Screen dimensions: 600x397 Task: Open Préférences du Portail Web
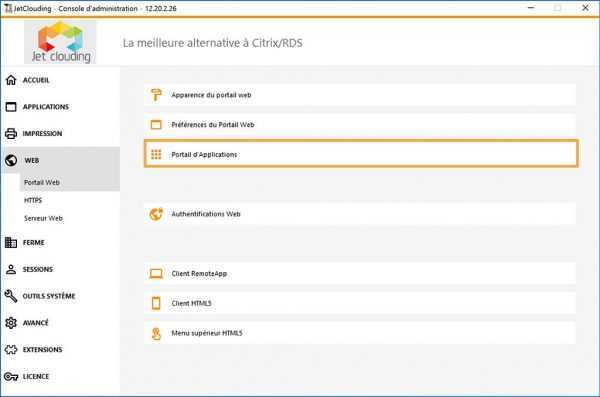[360, 125]
